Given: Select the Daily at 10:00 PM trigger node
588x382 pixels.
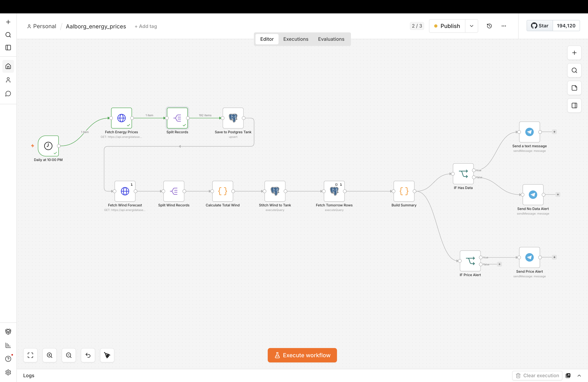Looking at the screenshot, I should (x=48, y=146).
